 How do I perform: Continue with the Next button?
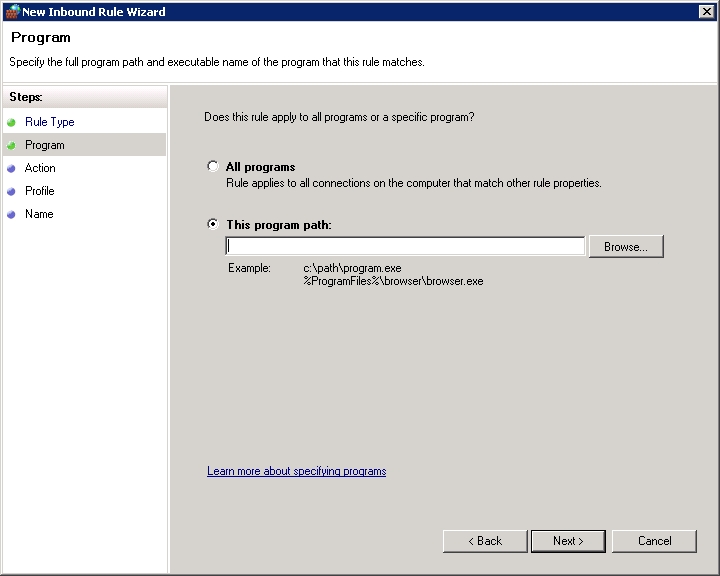click(568, 541)
